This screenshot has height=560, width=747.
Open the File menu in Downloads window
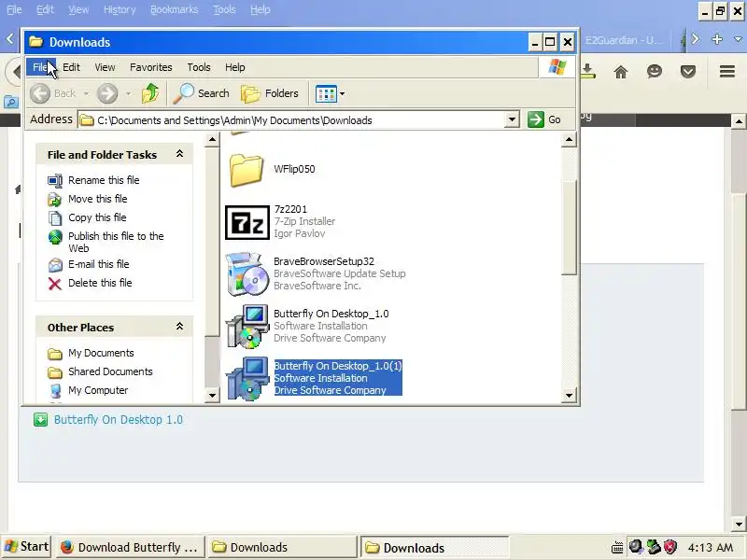tap(40, 67)
